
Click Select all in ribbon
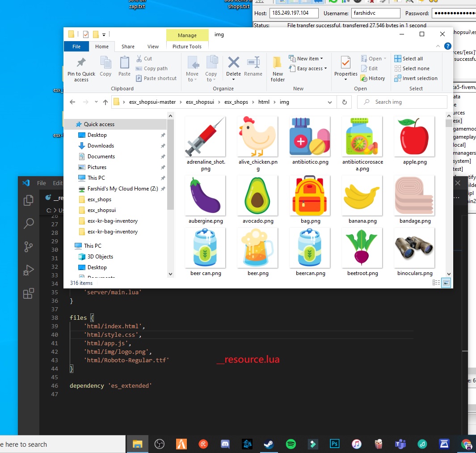point(409,59)
